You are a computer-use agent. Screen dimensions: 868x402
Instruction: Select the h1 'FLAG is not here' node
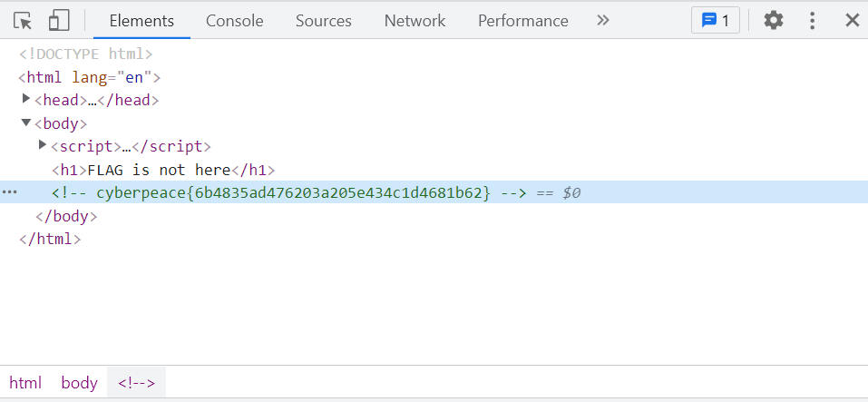(163, 170)
